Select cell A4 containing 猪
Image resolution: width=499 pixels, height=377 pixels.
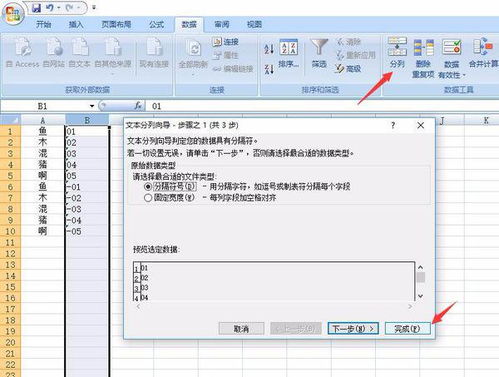pos(43,165)
